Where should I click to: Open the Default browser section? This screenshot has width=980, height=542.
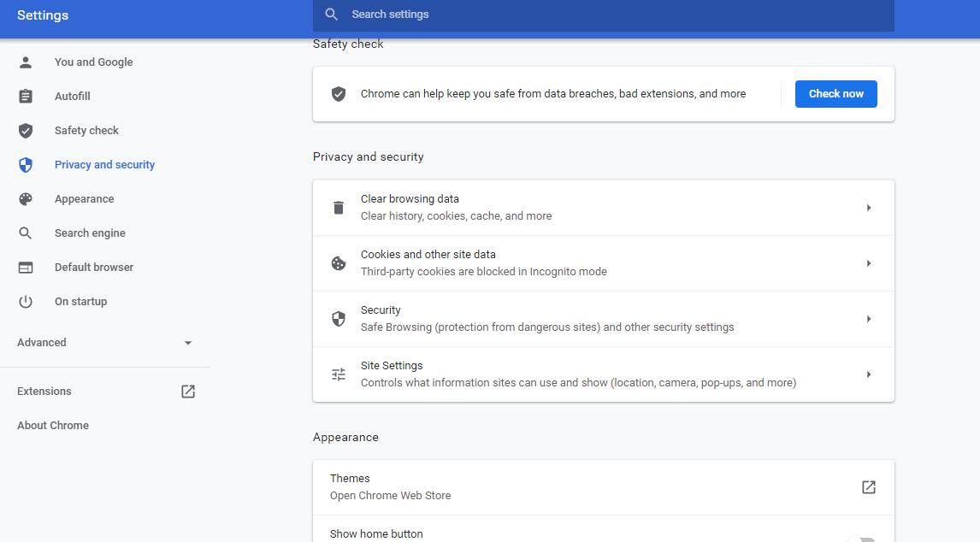[94, 267]
